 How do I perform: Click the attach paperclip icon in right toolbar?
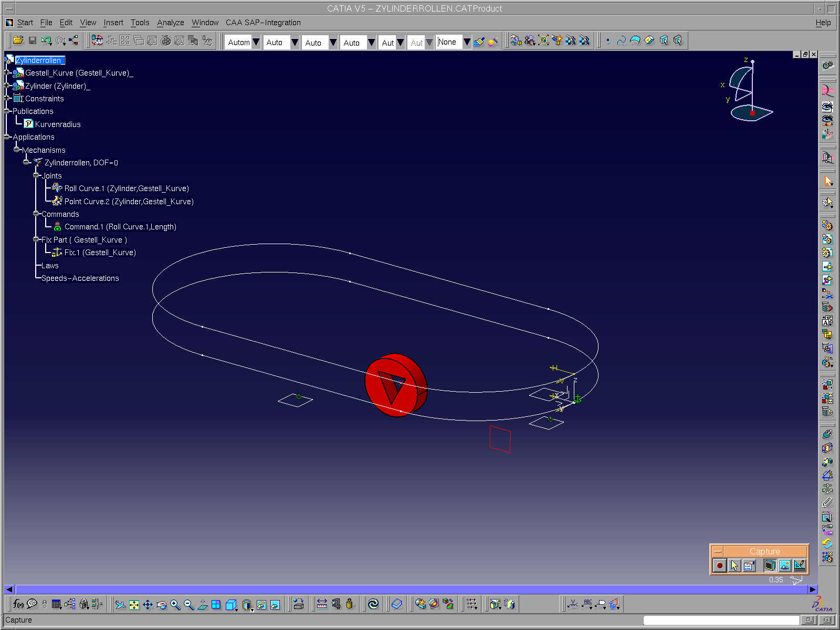point(827,503)
